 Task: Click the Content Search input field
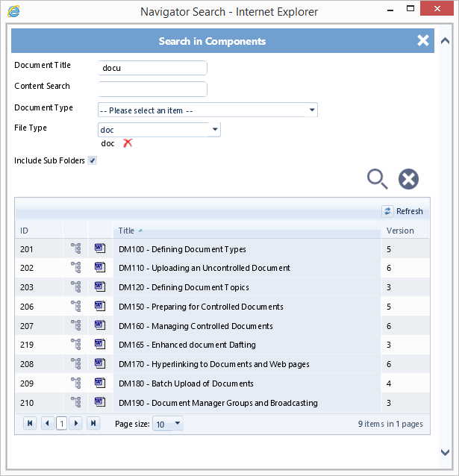click(x=152, y=89)
